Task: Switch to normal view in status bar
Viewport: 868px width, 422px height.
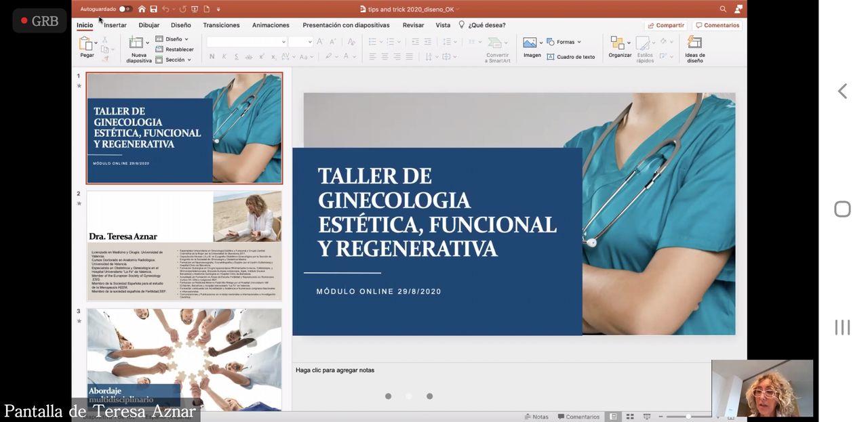Action: pyautogui.click(x=613, y=417)
